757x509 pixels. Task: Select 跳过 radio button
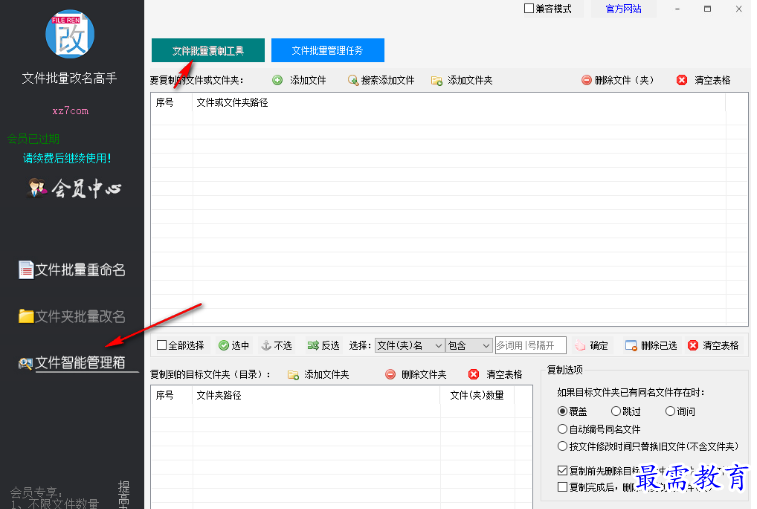tap(616, 411)
